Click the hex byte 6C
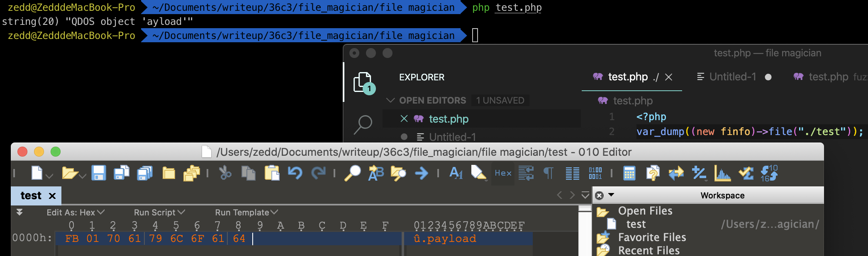This screenshot has width=868, height=256. point(176,239)
